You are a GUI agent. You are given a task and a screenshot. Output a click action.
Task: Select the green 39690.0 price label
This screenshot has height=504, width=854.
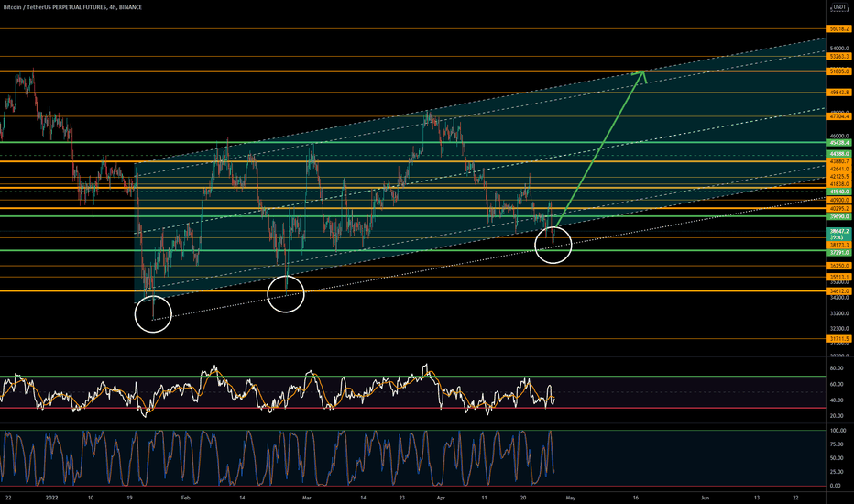pyautogui.click(x=839, y=217)
